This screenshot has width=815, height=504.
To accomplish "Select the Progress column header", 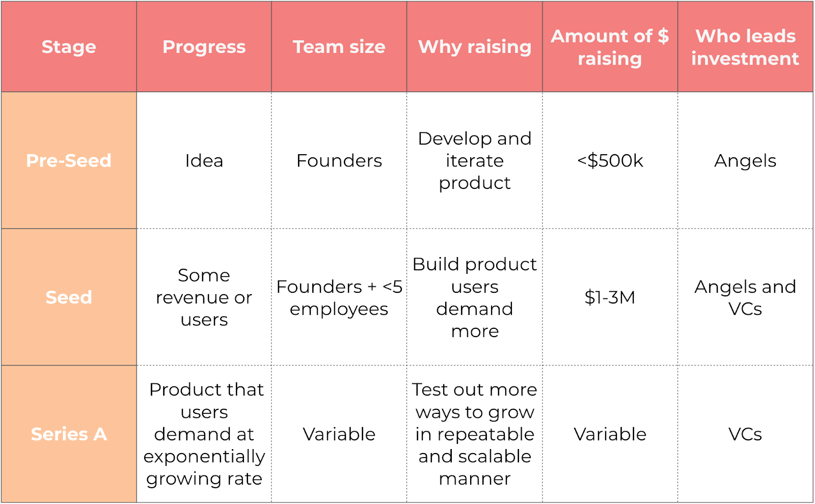I will point(204,47).
